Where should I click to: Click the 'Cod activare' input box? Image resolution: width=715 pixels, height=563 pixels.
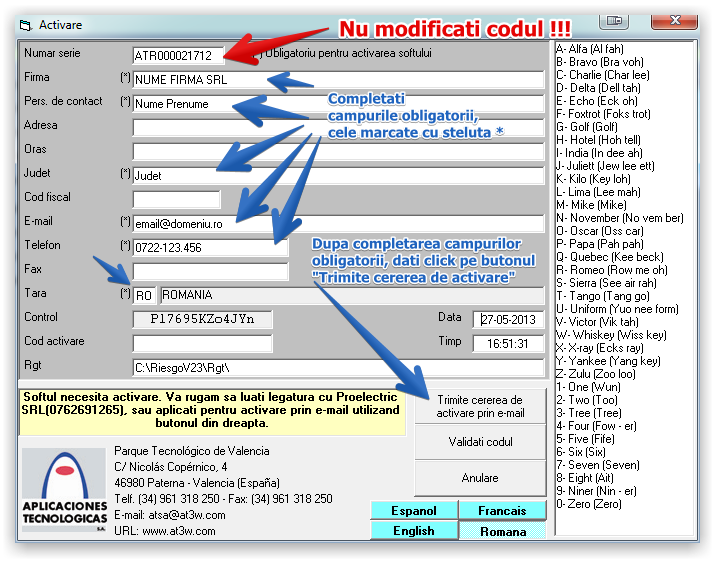(202, 343)
